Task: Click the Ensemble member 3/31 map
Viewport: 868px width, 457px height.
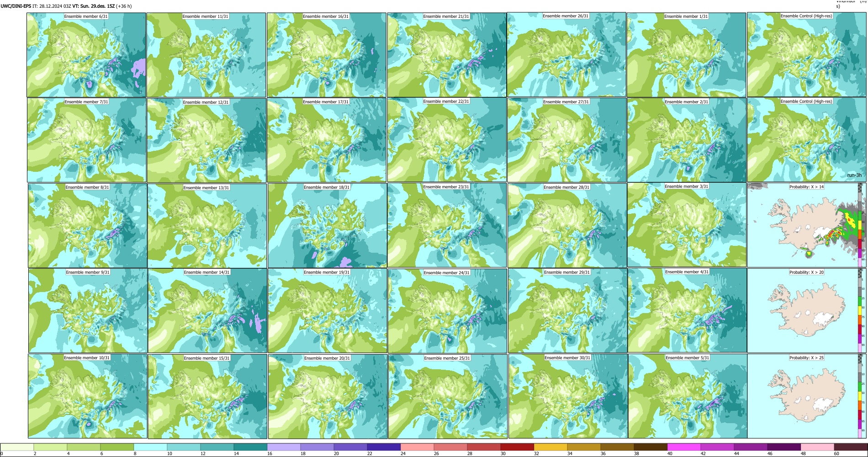Action: [687, 225]
